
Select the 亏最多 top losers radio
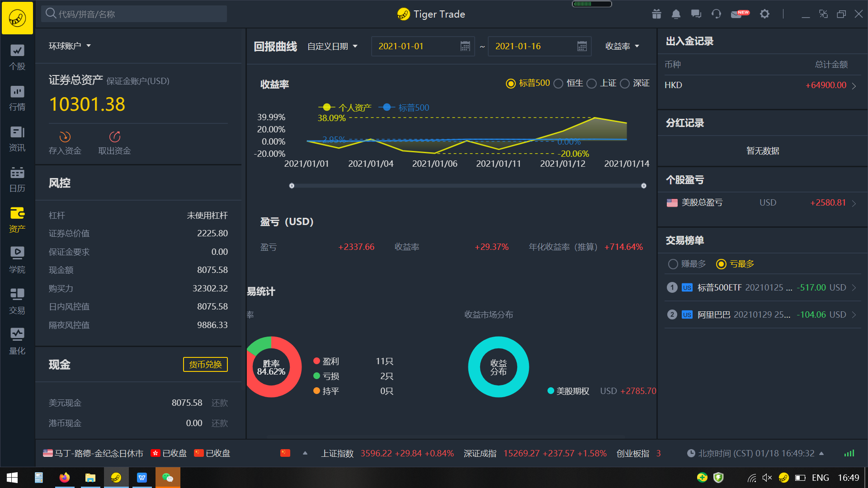tap(722, 264)
